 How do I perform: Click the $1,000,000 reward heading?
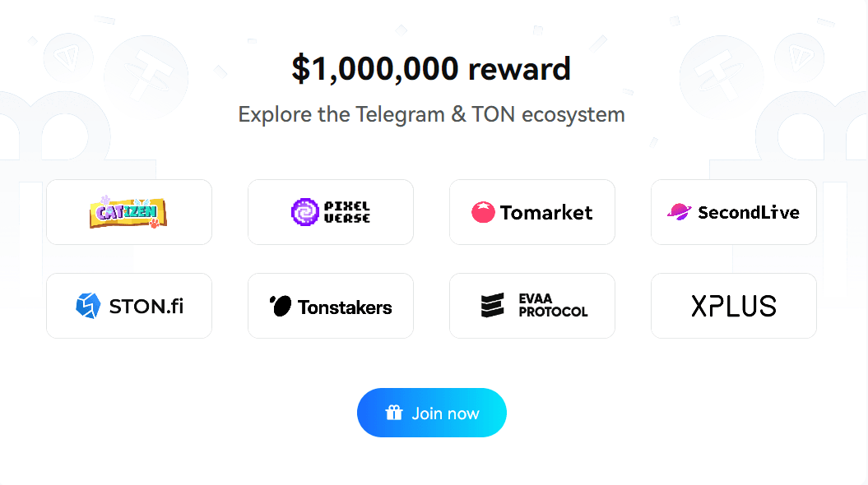(x=431, y=68)
